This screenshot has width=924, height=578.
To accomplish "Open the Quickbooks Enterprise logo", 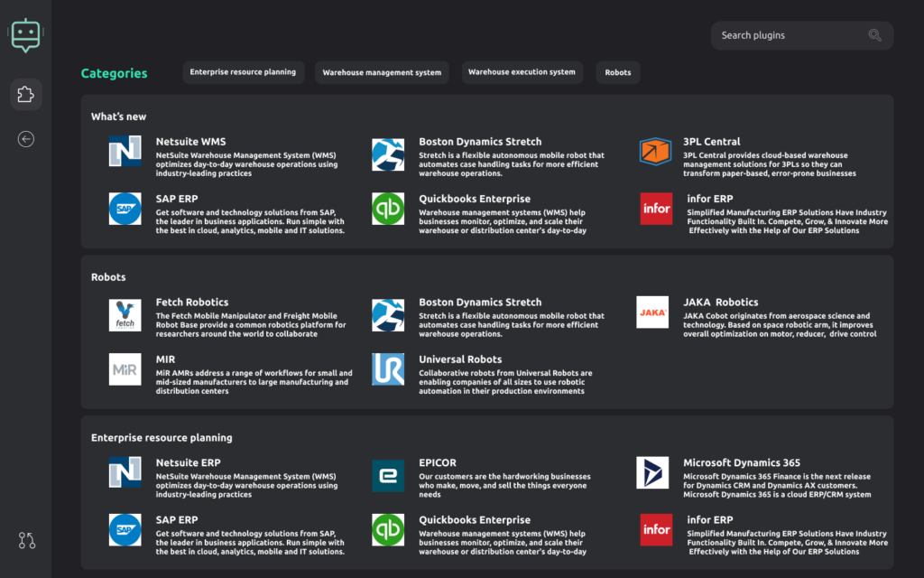I will (x=388, y=209).
